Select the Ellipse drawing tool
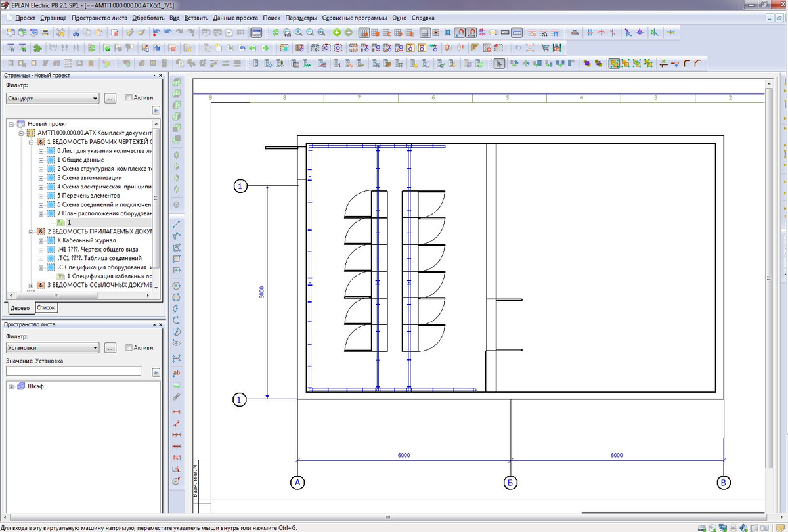 click(x=176, y=342)
